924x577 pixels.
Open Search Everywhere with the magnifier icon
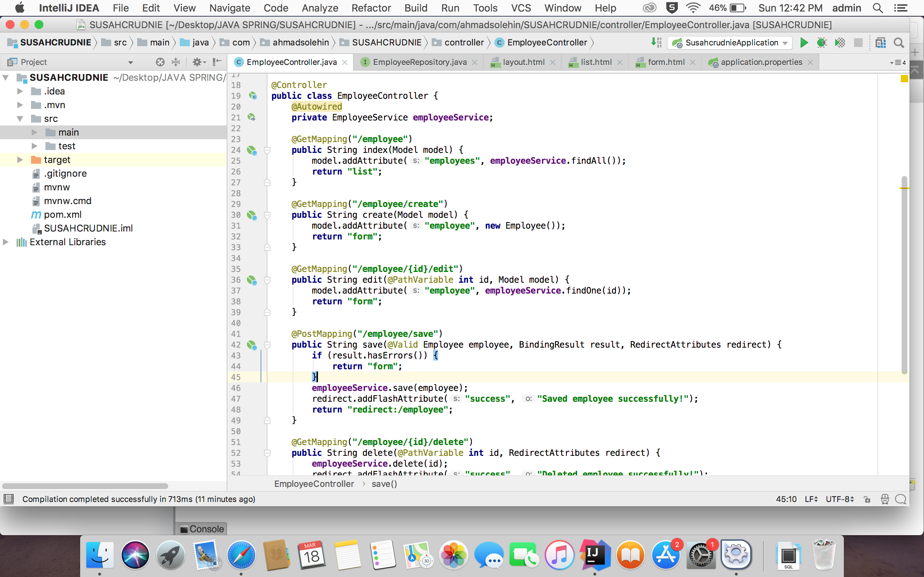point(899,42)
